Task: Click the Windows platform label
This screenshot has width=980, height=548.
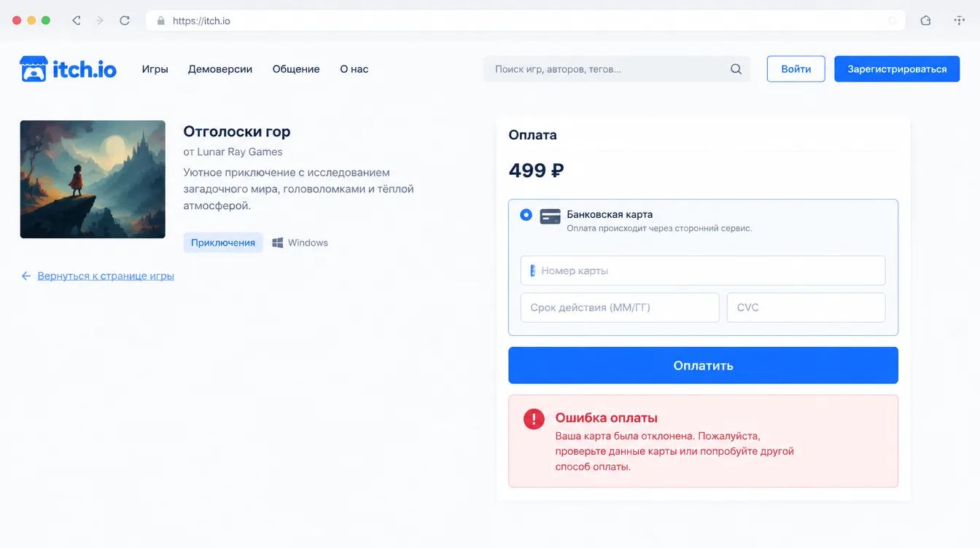Action: (x=308, y=243)
